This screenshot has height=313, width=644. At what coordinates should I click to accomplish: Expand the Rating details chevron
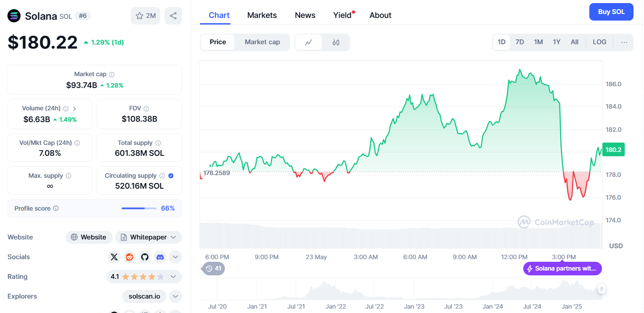pyautogui.click(x=173, y=277)
